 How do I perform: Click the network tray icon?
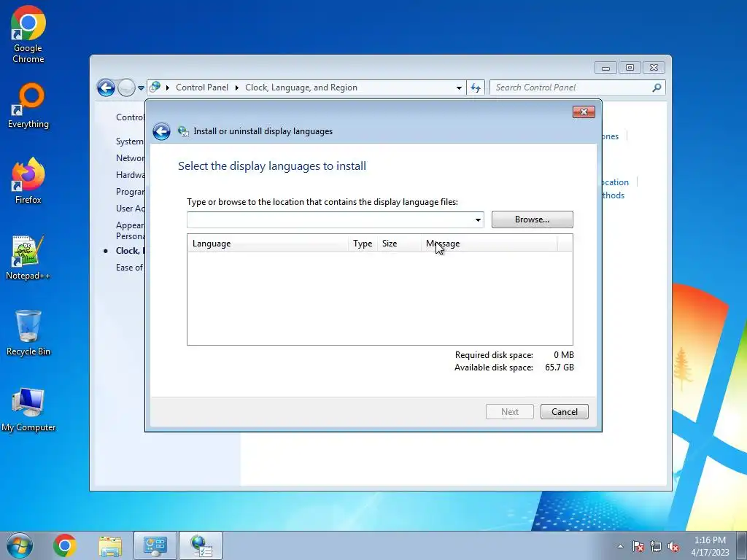coord(656,546)
